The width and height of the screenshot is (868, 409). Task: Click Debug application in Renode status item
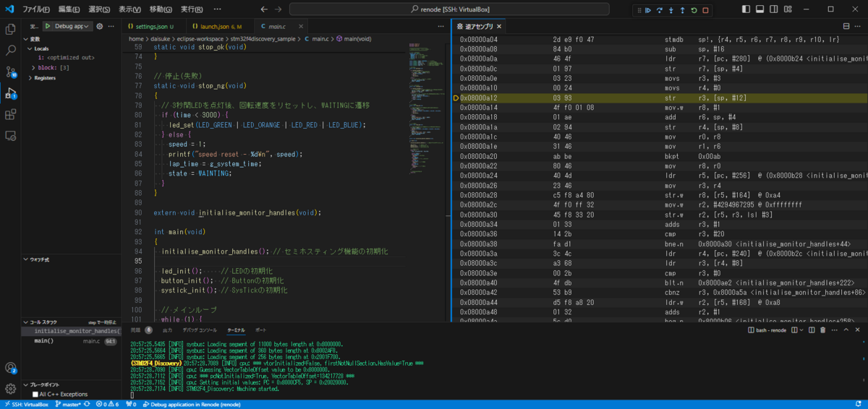191,404
